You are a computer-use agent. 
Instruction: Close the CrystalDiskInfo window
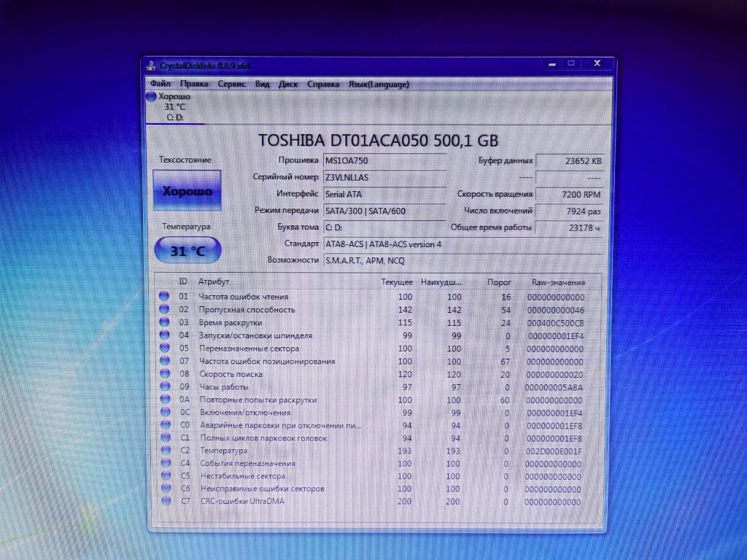(x=597, y=63)
